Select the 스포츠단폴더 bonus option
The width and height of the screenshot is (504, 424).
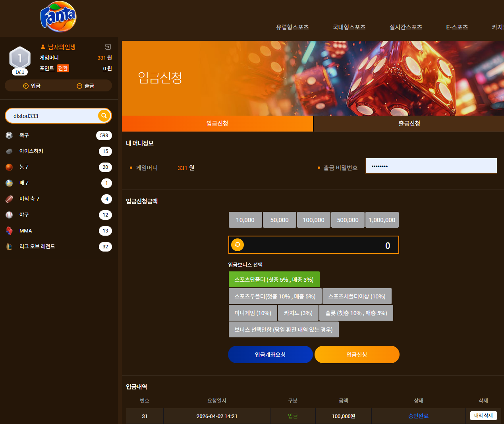tap(274, 279)
